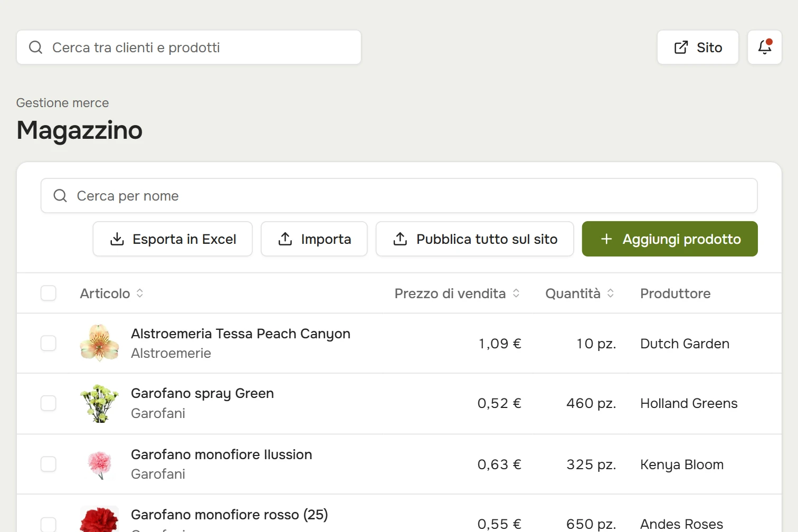Sort by Quantità column arrows

click(611, 293)
